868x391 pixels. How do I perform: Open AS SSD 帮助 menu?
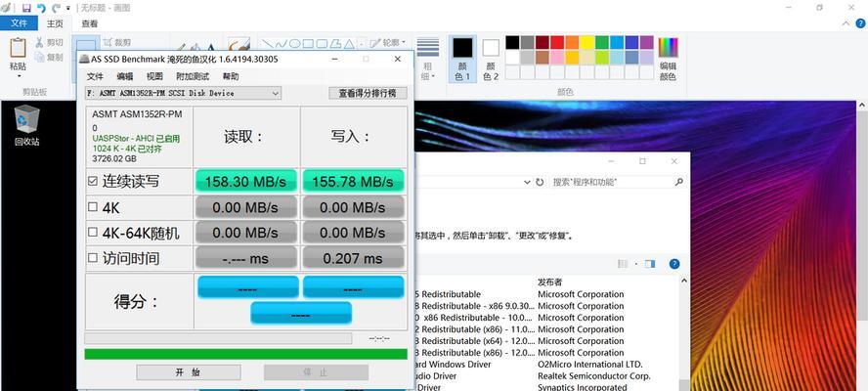click(231, 76)
